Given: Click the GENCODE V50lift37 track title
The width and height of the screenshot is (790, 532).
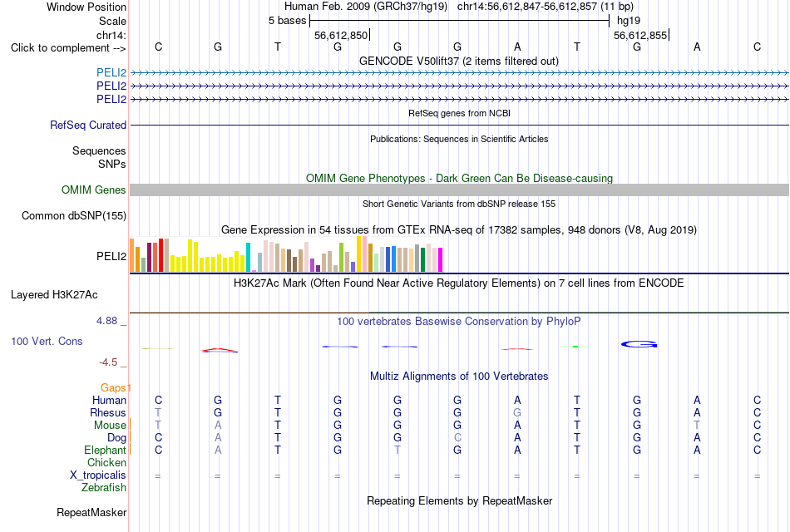Looking at the screenshot, I should point(458,61).
